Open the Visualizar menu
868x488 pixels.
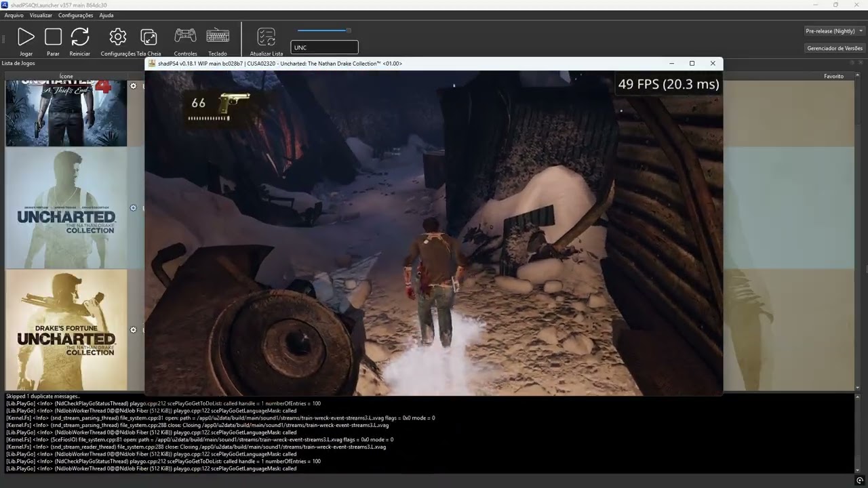click(41, 15)
